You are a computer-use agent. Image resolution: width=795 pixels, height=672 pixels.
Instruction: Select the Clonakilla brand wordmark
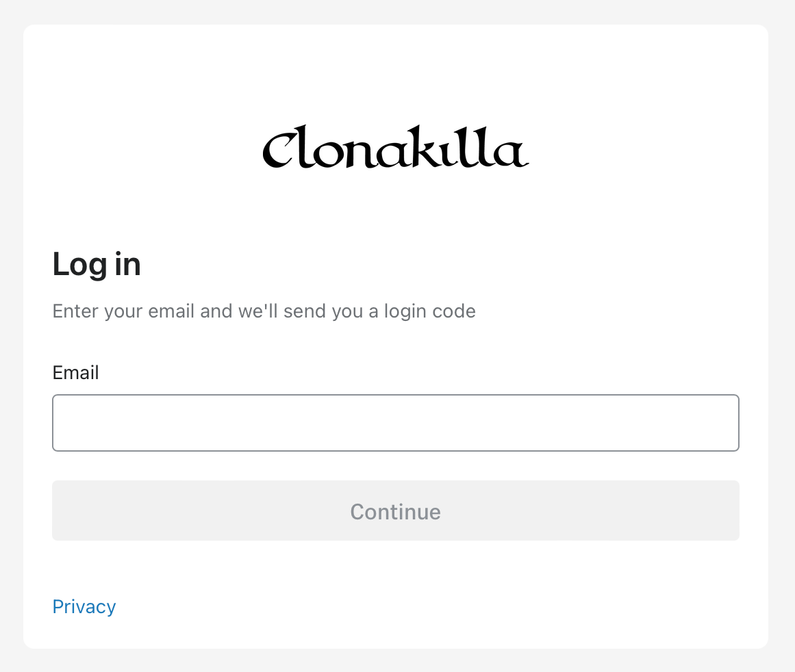point(396,146)
